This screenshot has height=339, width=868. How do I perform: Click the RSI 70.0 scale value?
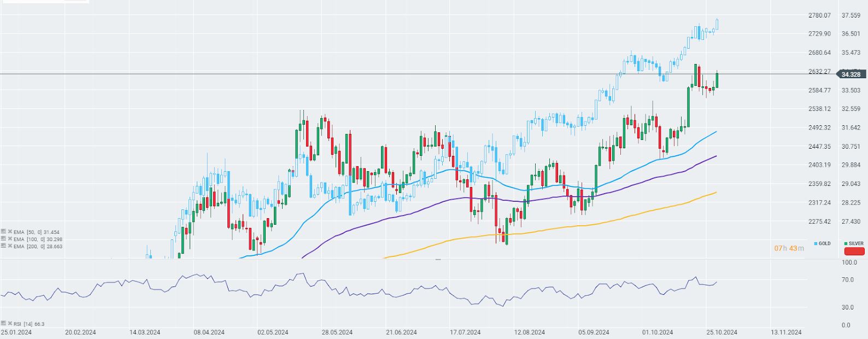[x=847, y=280]
